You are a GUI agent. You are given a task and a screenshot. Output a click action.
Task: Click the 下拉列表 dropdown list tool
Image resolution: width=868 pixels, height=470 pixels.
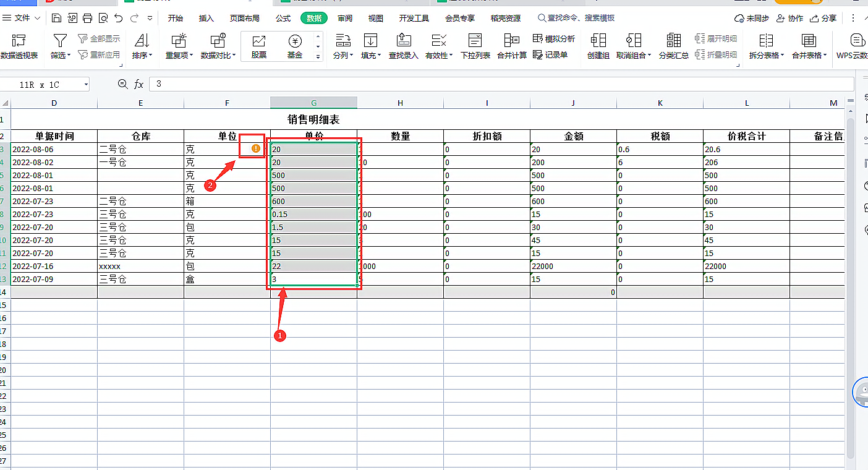pyautogui.click(x=475, y=47)
